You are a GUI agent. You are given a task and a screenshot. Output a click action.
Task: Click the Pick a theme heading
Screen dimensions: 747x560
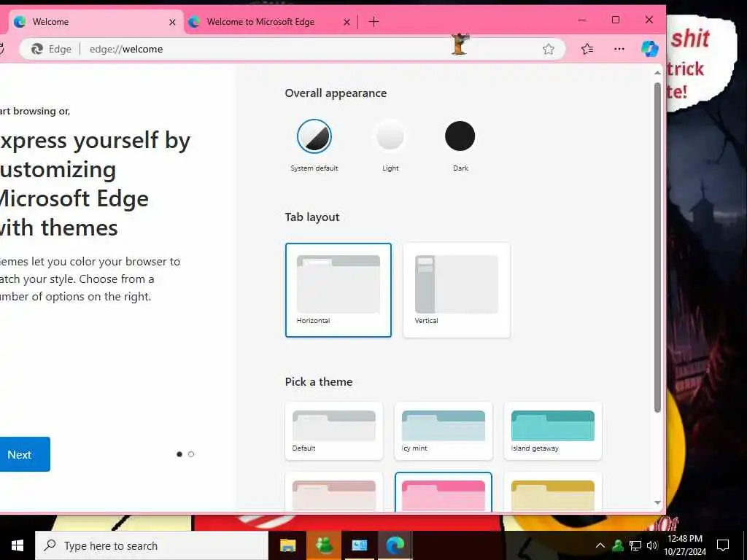319,382
